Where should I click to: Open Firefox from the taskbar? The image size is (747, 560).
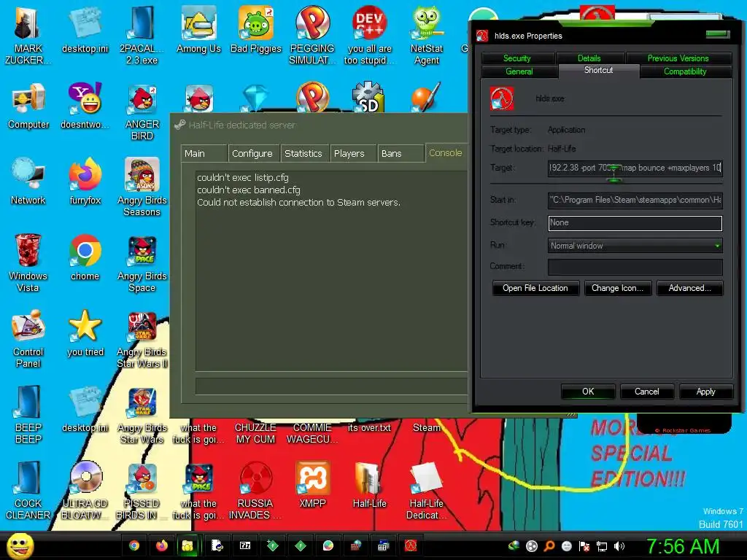[x=162, y=545]
